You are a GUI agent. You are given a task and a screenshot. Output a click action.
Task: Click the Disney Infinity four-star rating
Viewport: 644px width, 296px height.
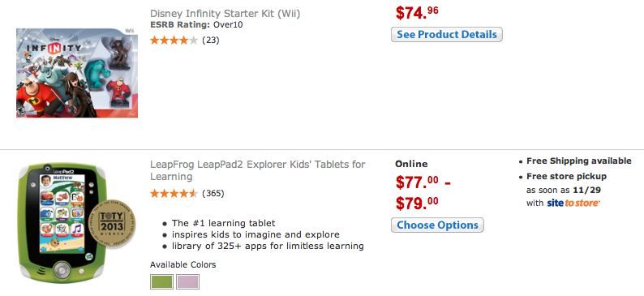tap(174, 41)
